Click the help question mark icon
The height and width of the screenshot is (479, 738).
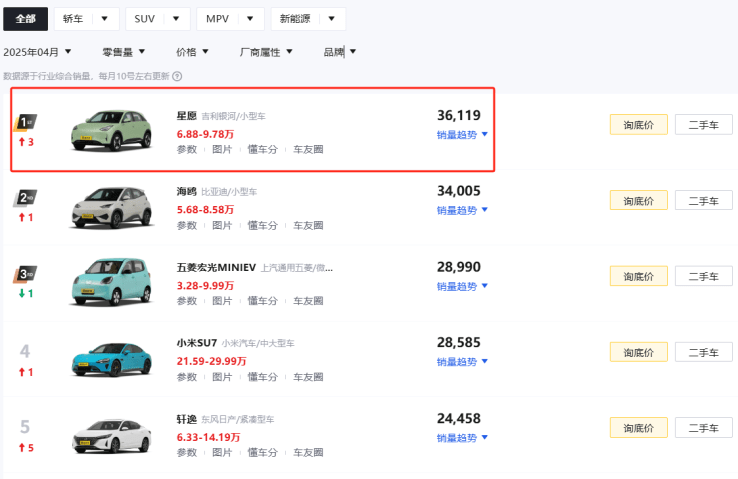[177, 75]
